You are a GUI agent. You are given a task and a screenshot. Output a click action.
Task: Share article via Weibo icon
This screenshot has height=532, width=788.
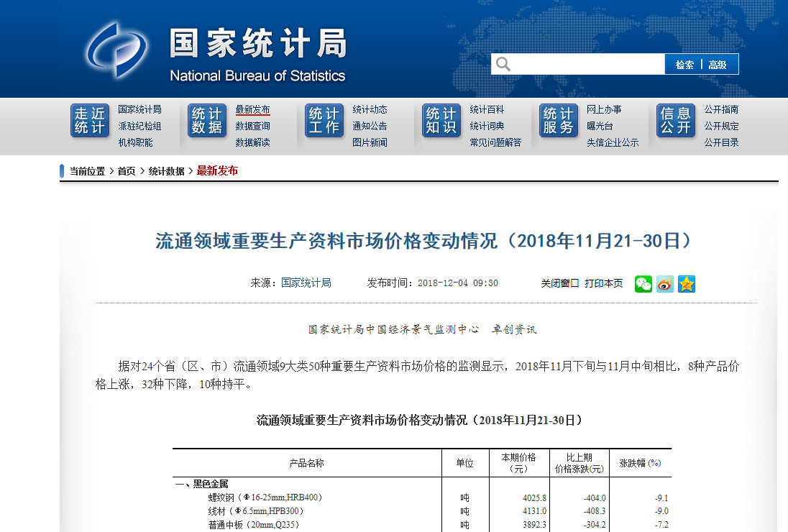665,284
